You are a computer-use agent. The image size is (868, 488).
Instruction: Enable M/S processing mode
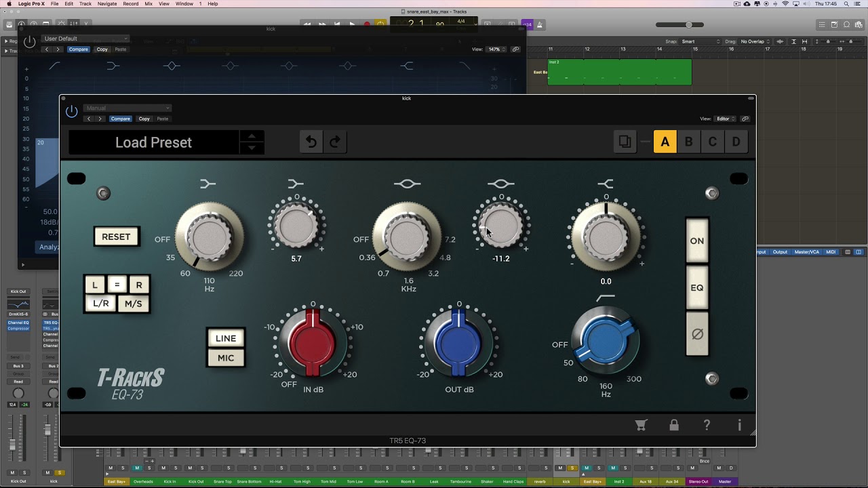tap(134, 304)
